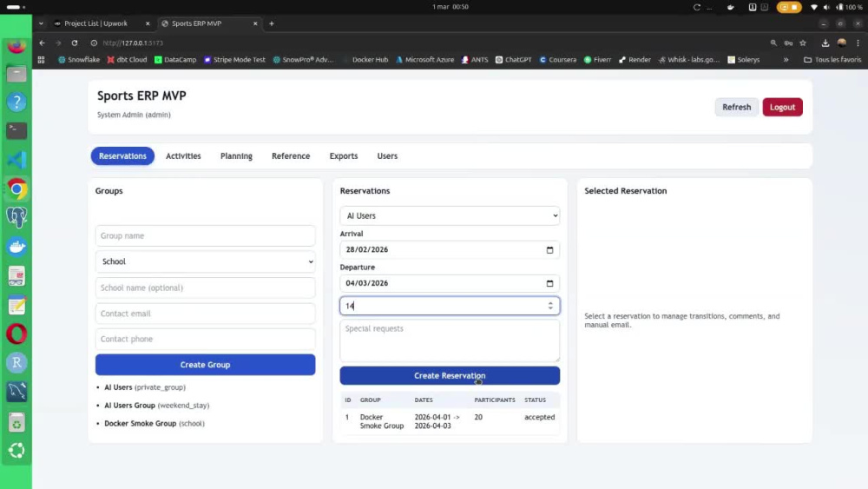Open Visual Studio Code from the dock
868x489 pixels.
pos(16,160)
